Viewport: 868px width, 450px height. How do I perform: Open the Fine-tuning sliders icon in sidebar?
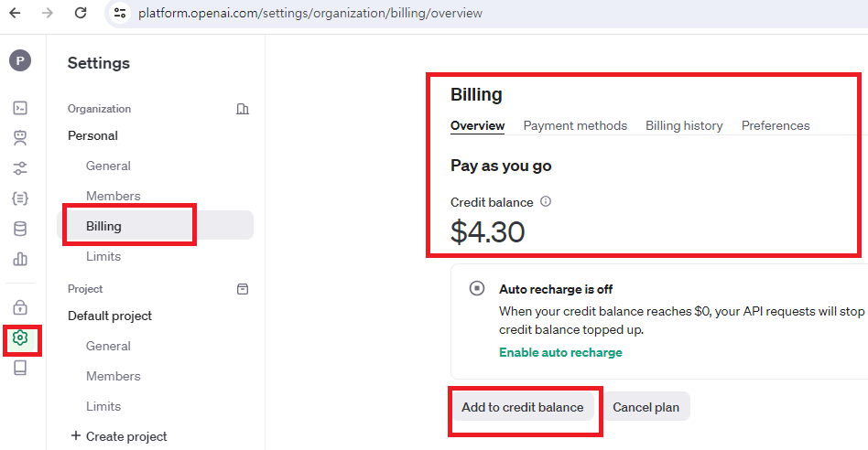pyautogui.click(x=20, y=168)
